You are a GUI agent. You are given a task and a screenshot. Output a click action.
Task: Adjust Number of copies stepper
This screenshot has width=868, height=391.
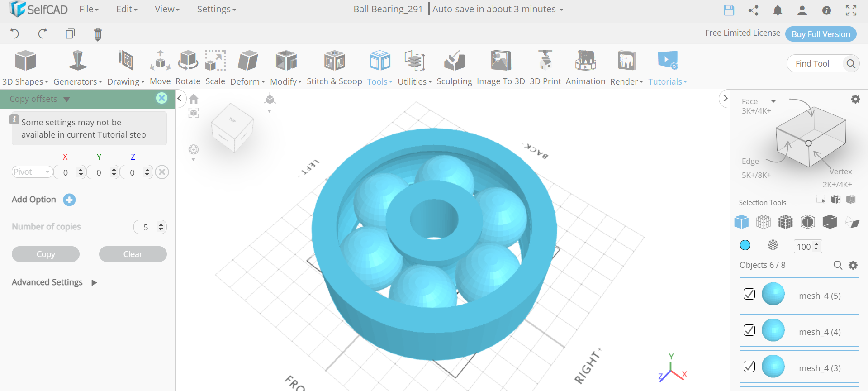pos(161,227)
